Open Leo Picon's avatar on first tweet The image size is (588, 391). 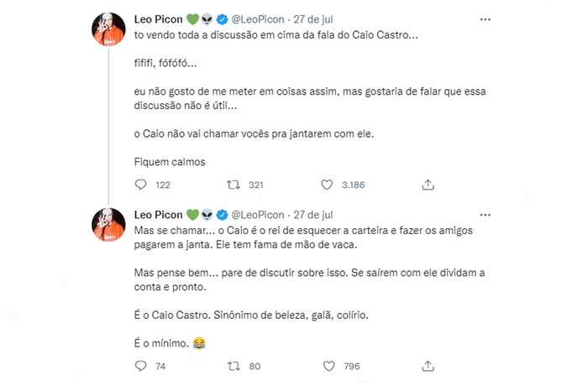tap(108, 30)
